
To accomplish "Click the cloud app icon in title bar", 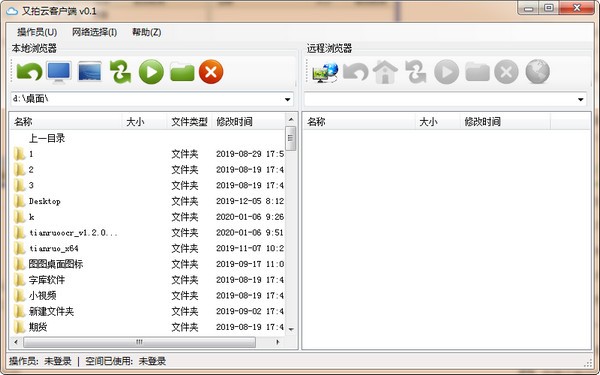I will (x=12, y=11).
